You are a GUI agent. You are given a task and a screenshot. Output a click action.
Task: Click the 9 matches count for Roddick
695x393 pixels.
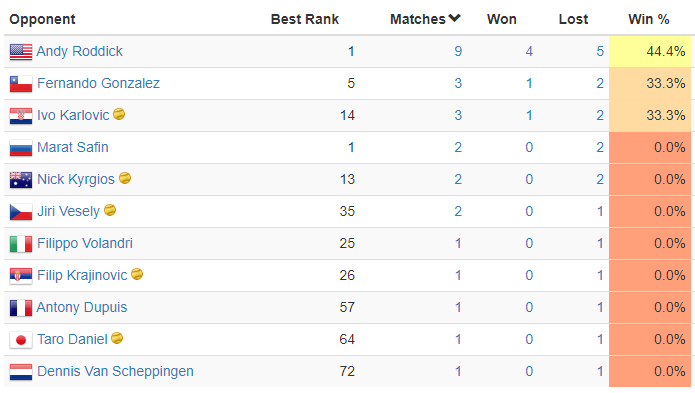tap(458, 51)
